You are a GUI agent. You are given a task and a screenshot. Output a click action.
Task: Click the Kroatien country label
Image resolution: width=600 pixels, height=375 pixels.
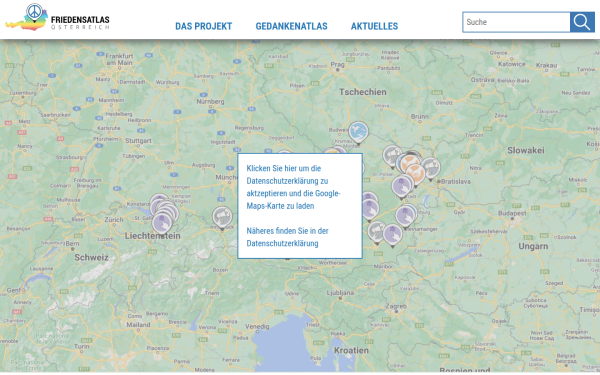[x=351, y=351]
